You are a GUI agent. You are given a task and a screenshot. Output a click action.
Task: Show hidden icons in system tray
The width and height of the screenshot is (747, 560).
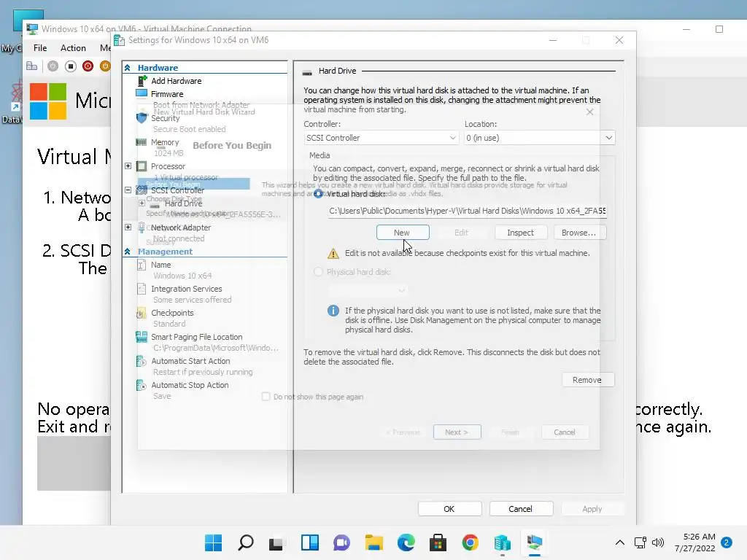pyautogui.click(x=620, y=542)
